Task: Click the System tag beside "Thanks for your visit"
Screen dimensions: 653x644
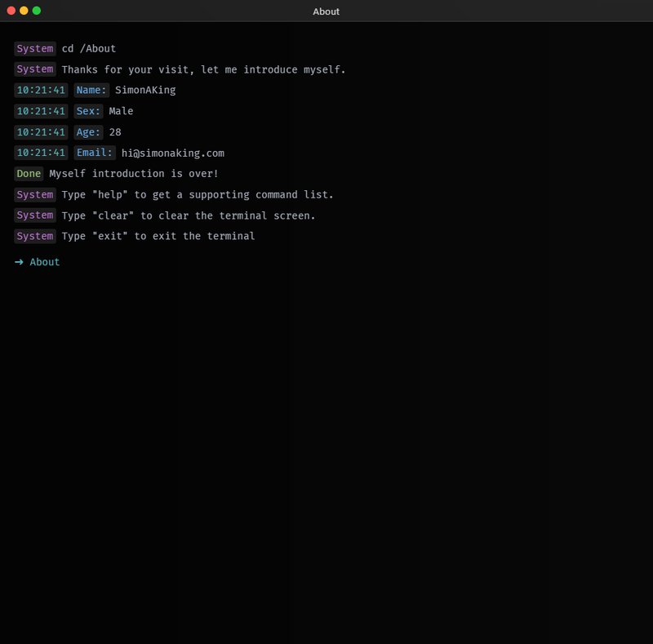Action: point(35,69)
